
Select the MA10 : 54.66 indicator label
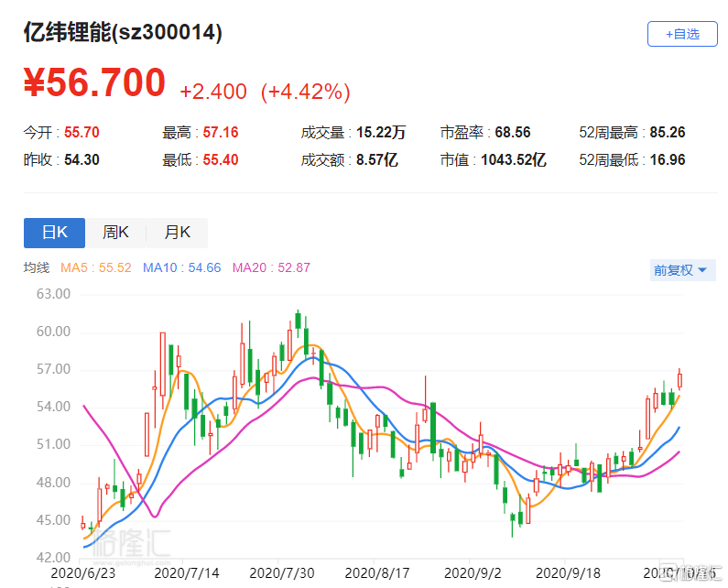click(181, 268)
